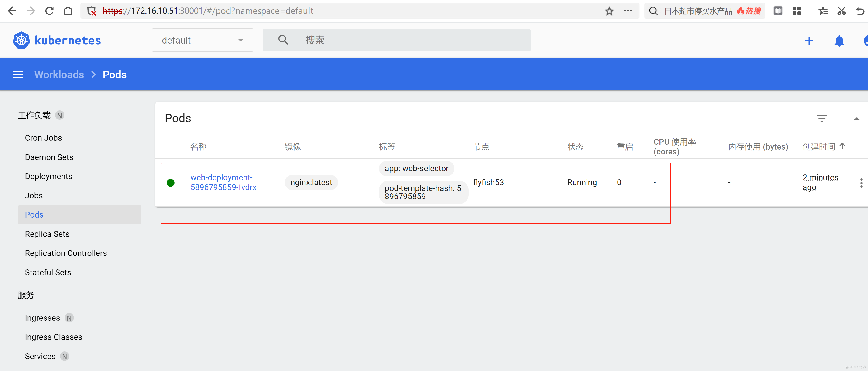Image resolution: width=868 pixels, height=371 pixels.
Task: Open notifications bell icon
Action: pyautogui.click(x=839, y=41)
